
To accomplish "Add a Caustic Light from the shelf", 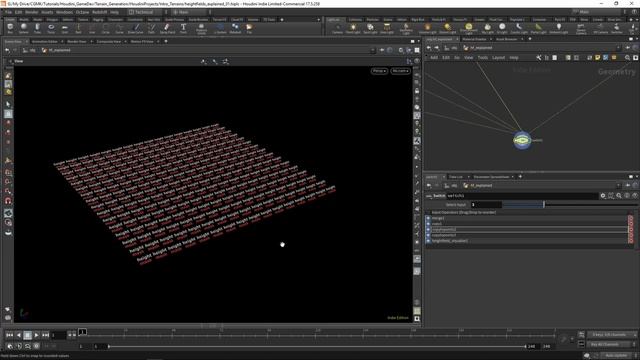I will [519, 29].
